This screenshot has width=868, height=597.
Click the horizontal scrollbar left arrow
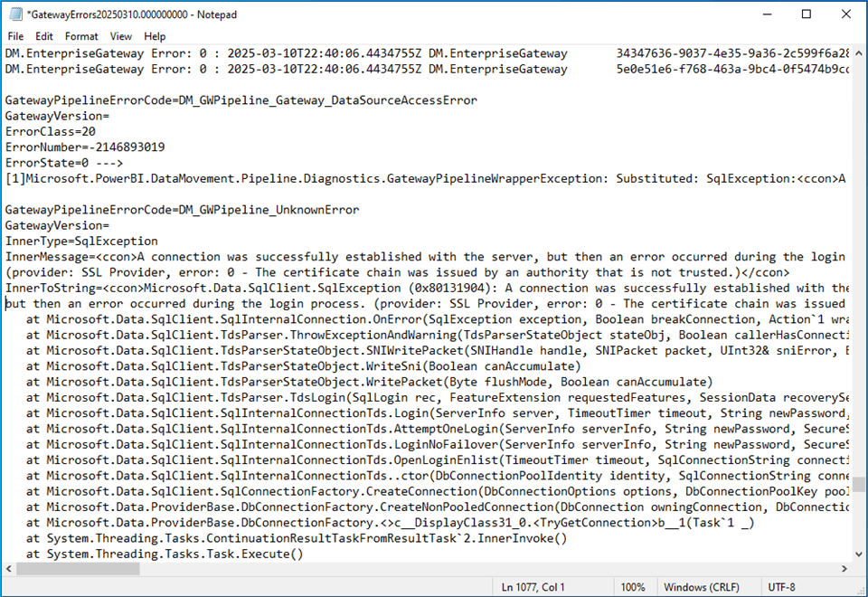(x=8, y=569)
